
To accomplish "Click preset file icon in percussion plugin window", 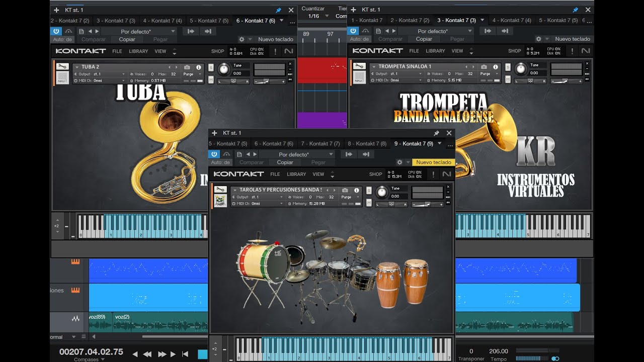I will [239, 154].
